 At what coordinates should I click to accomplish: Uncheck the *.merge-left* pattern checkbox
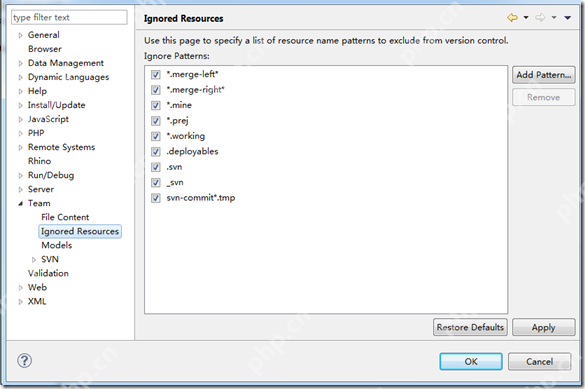tap(156, 75)
